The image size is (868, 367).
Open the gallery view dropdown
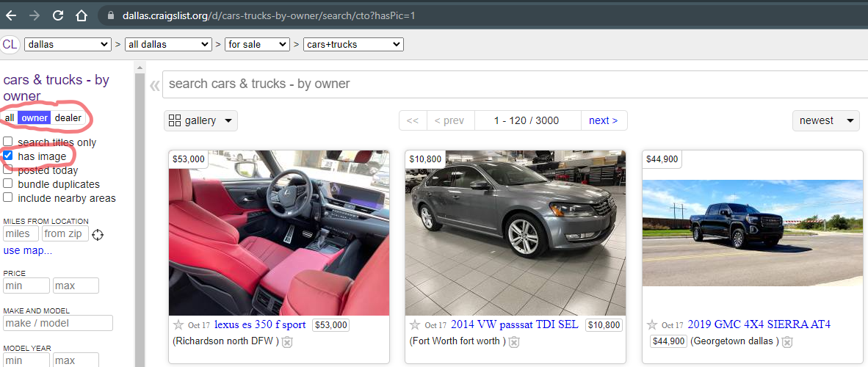coord(200,120)
